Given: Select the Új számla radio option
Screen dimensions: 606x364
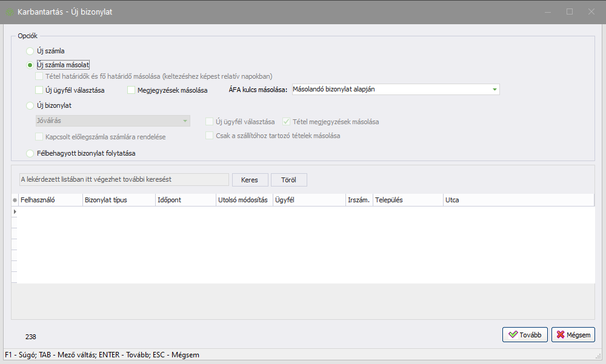Looking at the screenshot, I should point(30,51).
